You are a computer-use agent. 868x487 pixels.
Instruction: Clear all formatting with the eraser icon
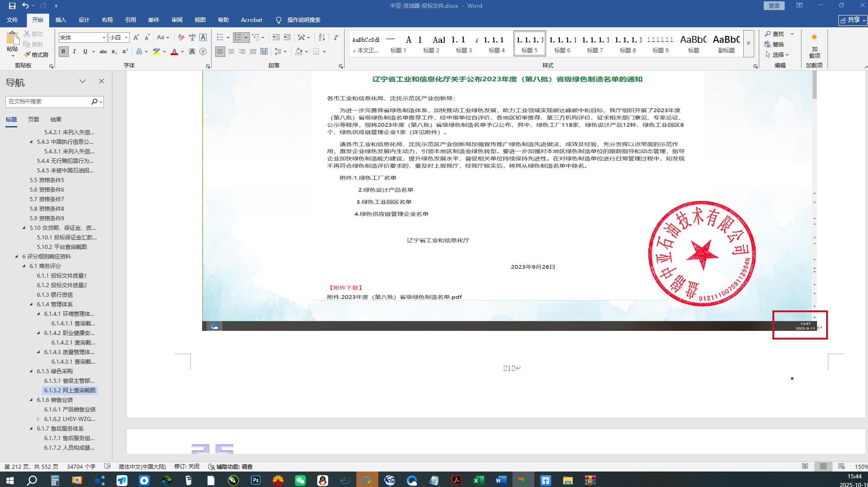pos(181,37)
